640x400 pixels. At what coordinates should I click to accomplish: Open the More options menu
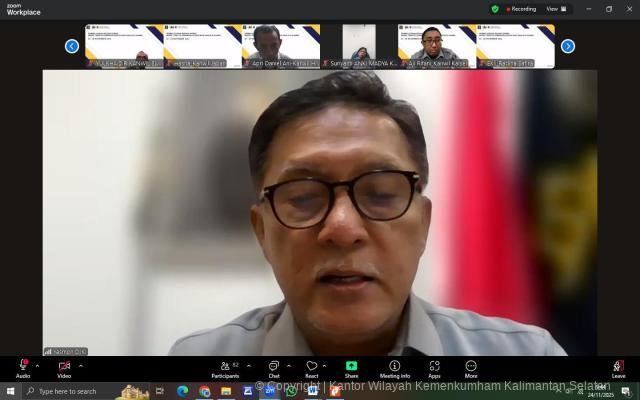point(470,367)
